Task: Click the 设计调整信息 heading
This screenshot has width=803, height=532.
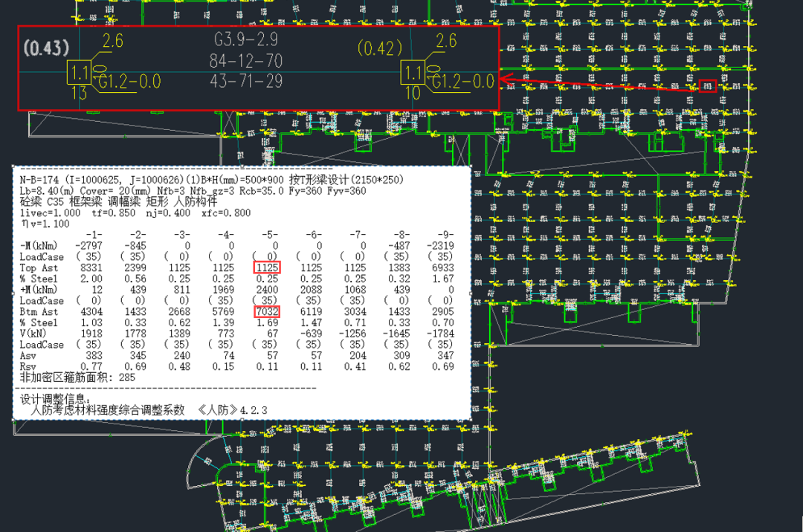Action: click(55, 399)
